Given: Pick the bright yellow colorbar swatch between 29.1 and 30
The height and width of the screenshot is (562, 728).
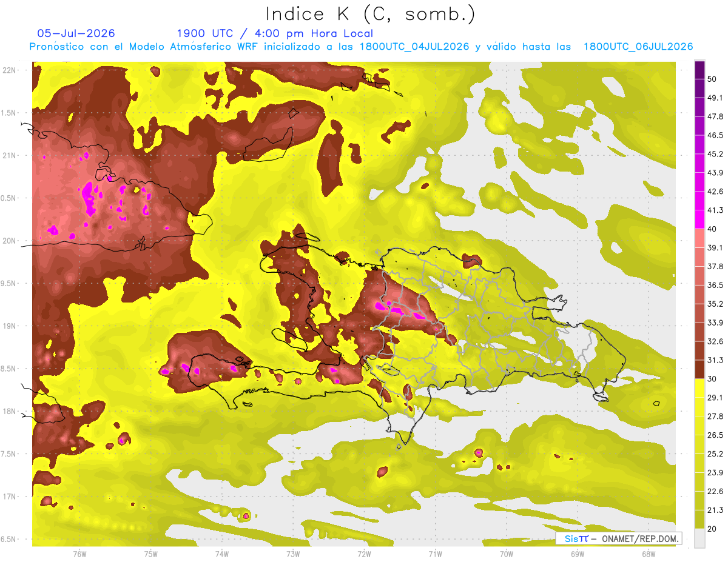Looking at the screenshot, I should (699, 389).
